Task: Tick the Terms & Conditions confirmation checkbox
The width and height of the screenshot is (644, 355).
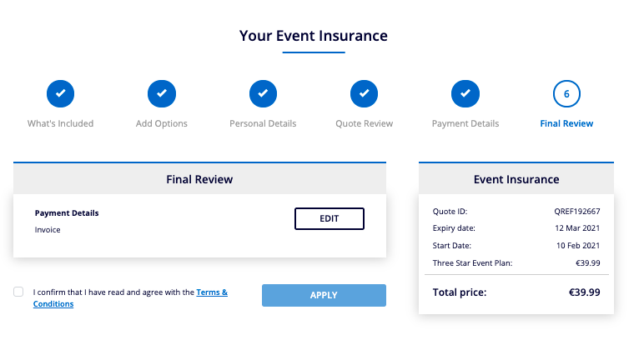Action: click(18, 292)
